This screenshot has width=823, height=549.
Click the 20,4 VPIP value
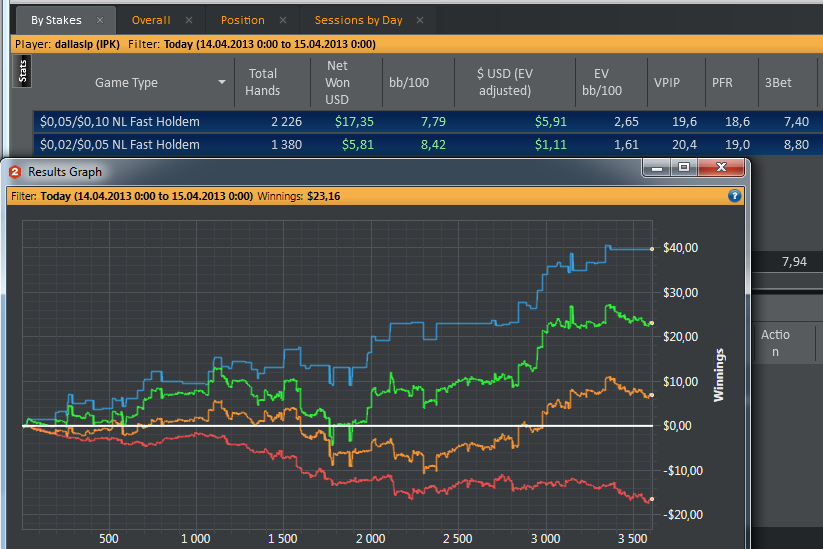[684, 145]
